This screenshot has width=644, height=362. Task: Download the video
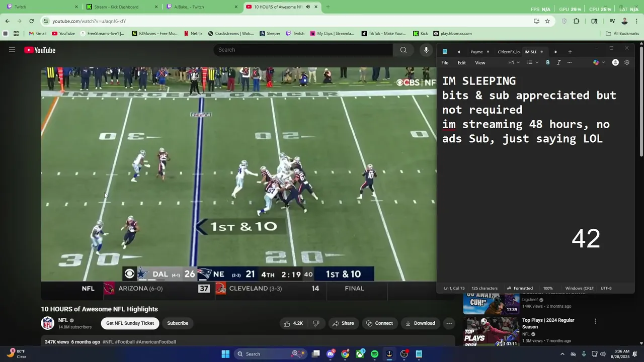[420, 323]
